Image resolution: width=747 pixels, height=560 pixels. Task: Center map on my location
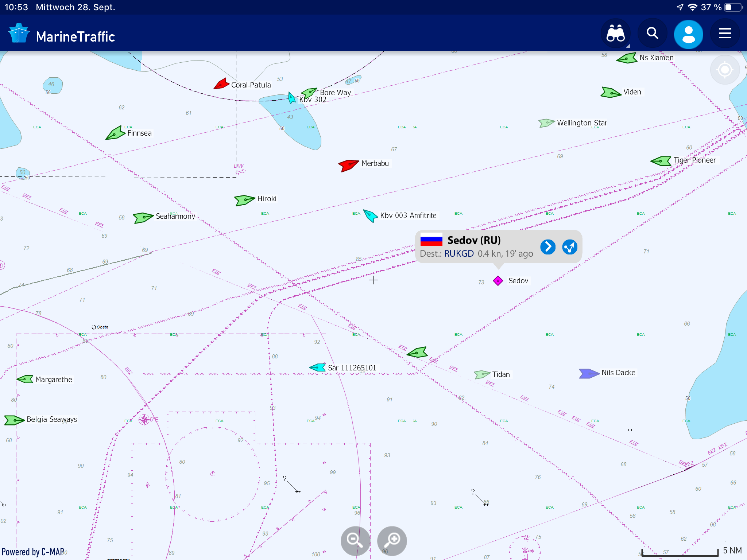725,69
